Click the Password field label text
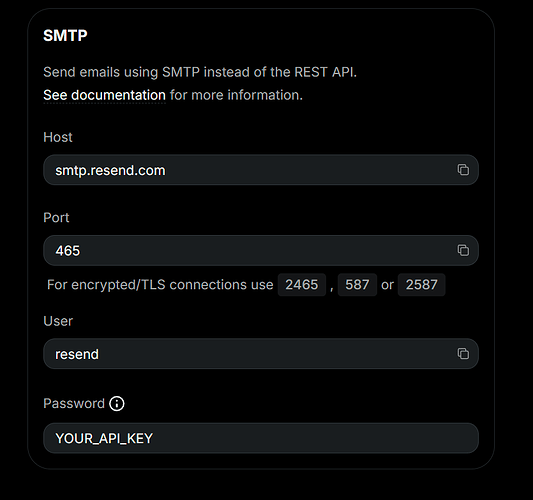This screenshot has width=533, height=500. pos(74,403)
